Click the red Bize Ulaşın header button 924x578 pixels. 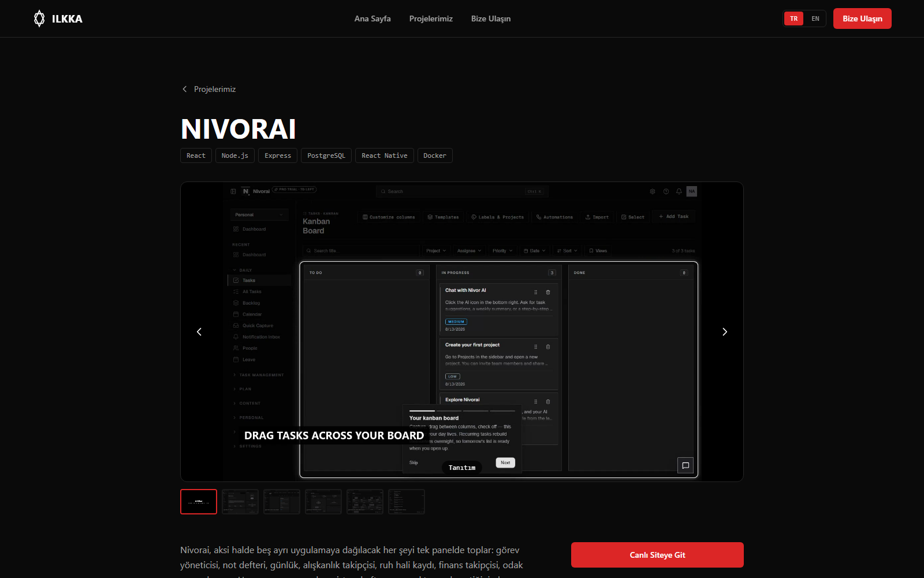click(x=862, y=18)
